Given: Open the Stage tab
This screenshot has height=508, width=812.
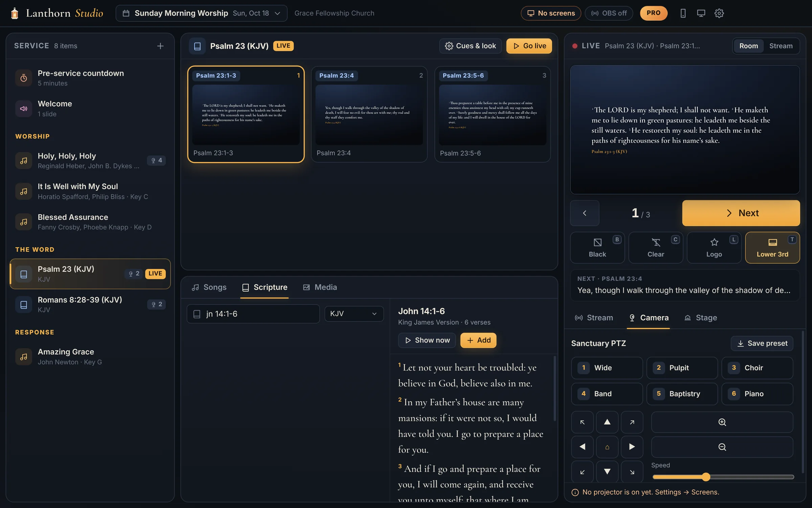Looking at the screenshot, I should 700,318.
